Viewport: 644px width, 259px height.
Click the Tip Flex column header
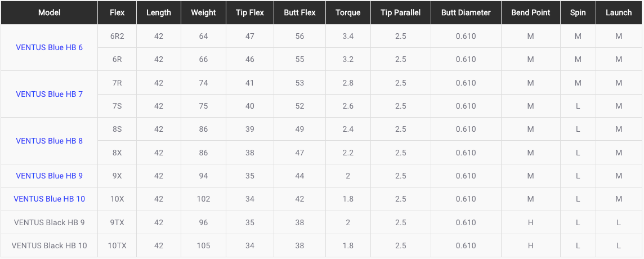250,12
